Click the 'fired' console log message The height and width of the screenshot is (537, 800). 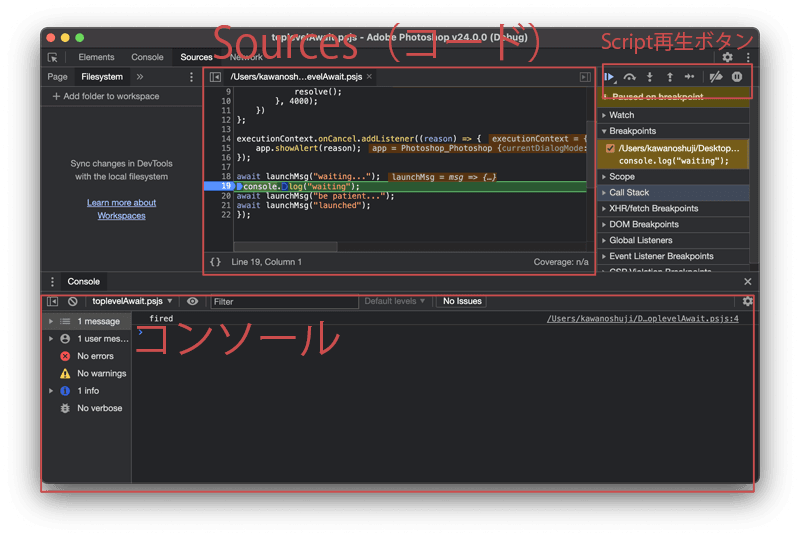161,319
